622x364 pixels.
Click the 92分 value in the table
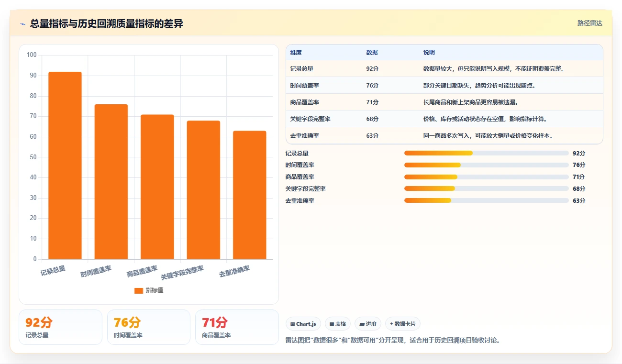(x=372, y=69)
